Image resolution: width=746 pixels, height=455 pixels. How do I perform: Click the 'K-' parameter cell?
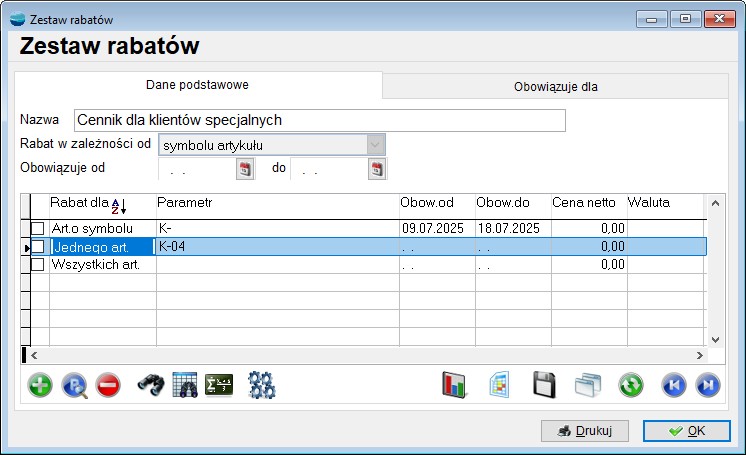point(278,228)
